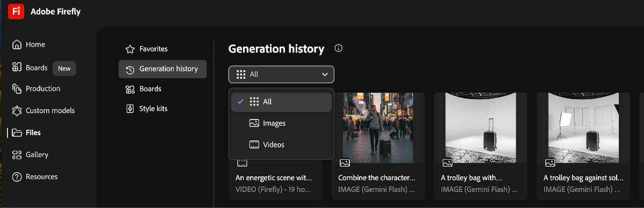The width and height of the screenshot is (644, 208).
Task: Click the Adobe Firefly title text
Action: coord(55,11)
